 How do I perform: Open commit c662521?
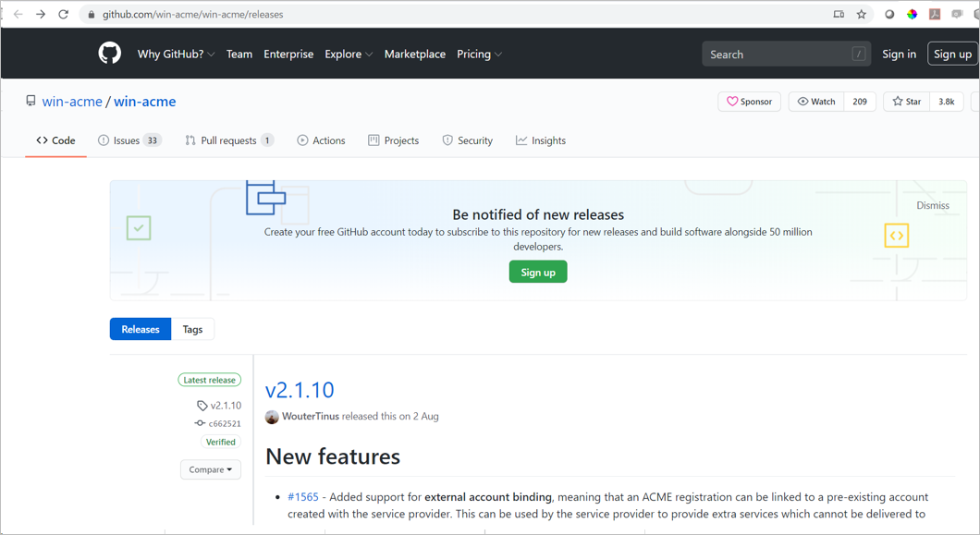[225, 423]
